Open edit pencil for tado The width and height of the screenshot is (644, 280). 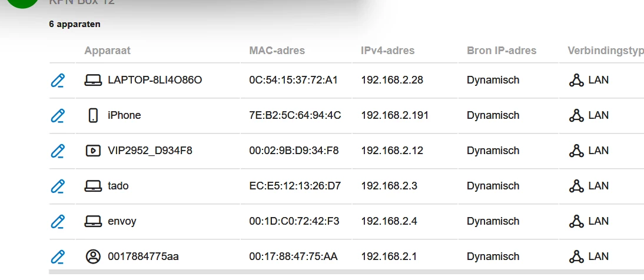[58, 186]
